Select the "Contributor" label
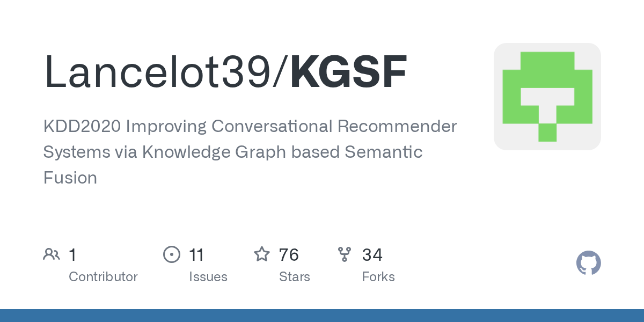Screen dimensions: 644x322 pos(103,277)
